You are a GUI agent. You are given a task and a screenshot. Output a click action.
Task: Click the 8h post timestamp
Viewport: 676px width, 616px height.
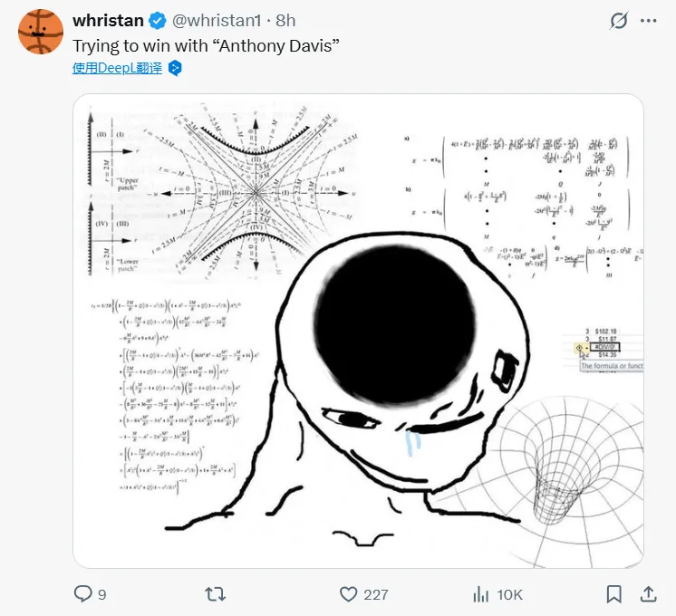click(x=285, y=20)
